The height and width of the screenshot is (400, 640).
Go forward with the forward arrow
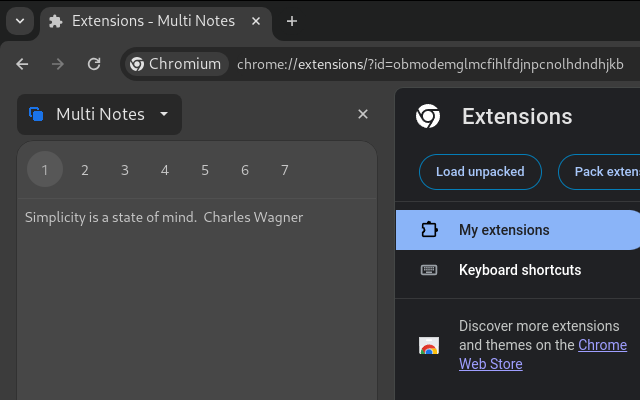[x=58, y=64]
